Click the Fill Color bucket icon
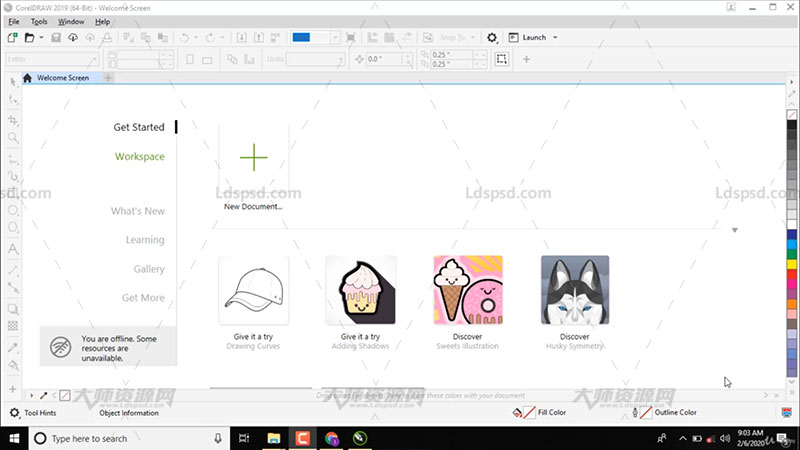Screen dimensions: 800x450 [517, 412]
